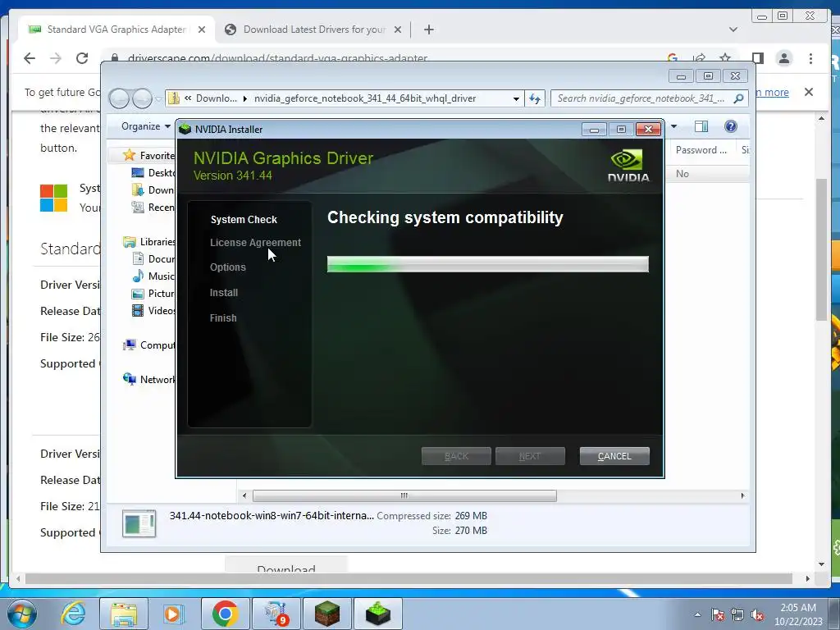Open Windows Media Player taskbar icon
Screen dimensions: 840x630
pos(173,614)
